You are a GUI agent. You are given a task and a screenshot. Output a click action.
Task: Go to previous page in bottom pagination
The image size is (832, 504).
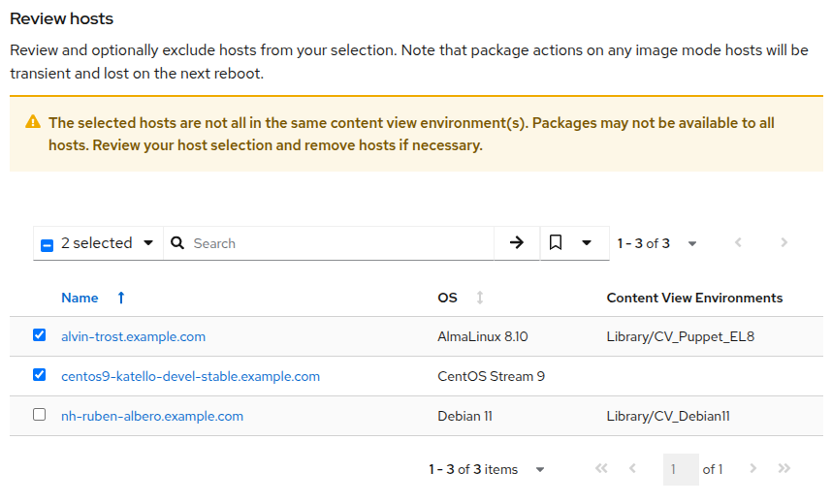pyautogui.click(x=632, y=468)
